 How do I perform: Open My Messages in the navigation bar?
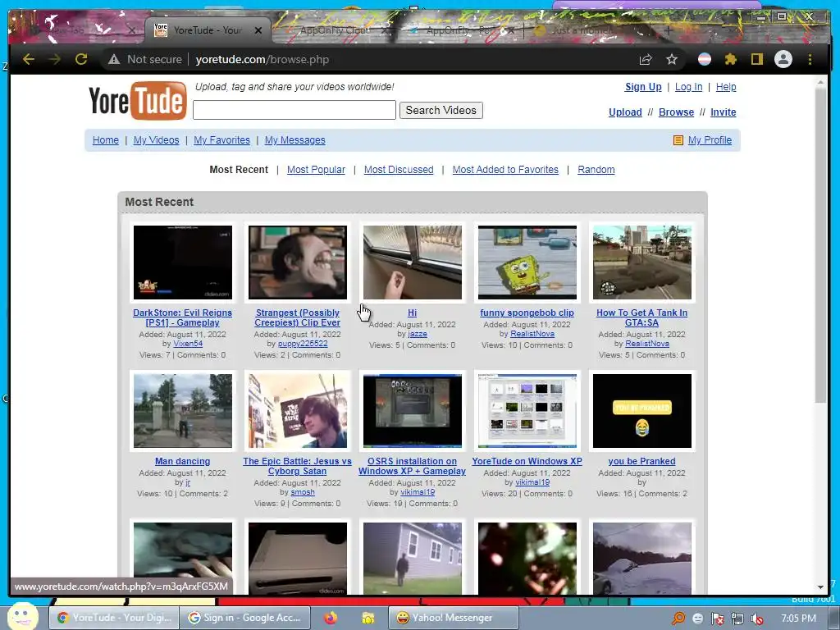click(x=294, y=139)
